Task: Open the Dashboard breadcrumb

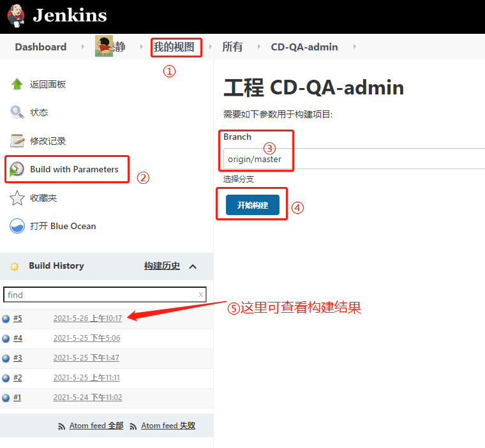Action: click(40, 47)
